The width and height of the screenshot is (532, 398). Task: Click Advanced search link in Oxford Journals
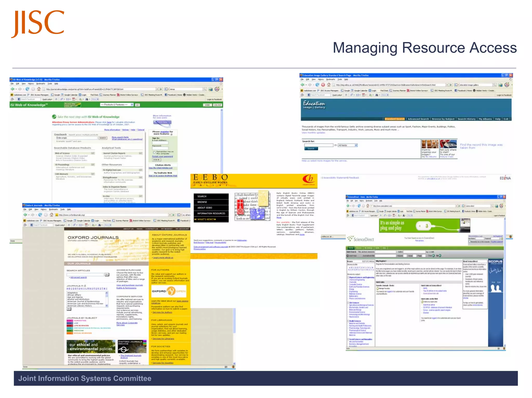(78, 277)
